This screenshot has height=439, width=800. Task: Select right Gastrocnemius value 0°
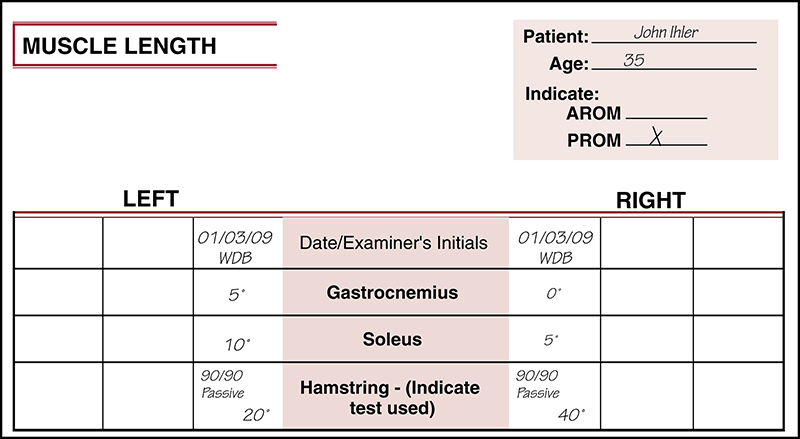pyautogui.click(x=553, y=293)
